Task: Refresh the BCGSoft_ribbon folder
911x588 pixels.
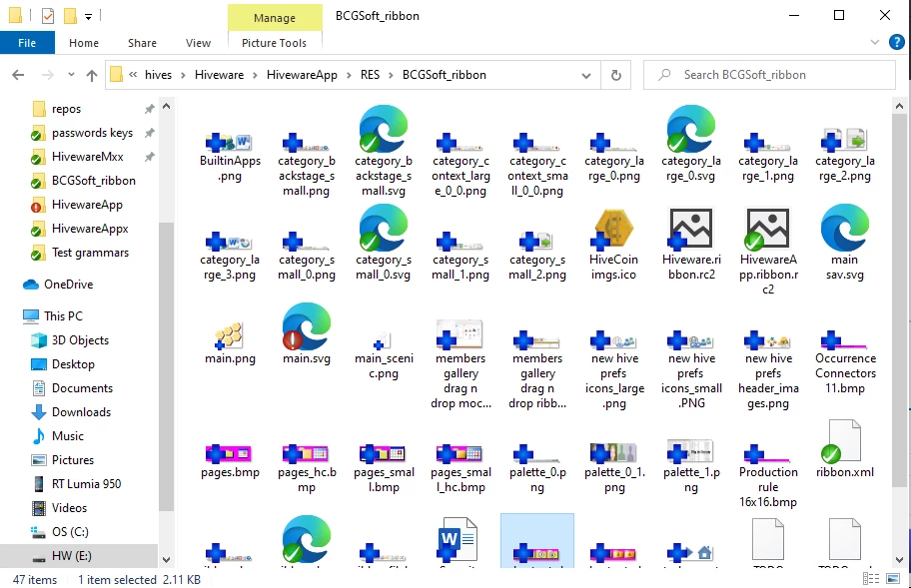Action: pos(616,75)
